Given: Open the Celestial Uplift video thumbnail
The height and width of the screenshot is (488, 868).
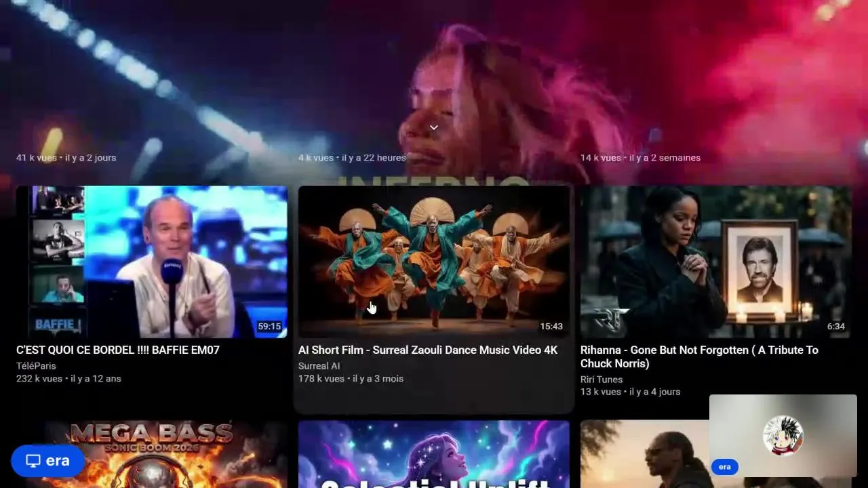Looking at the screenshot, I should pos(434,454).
